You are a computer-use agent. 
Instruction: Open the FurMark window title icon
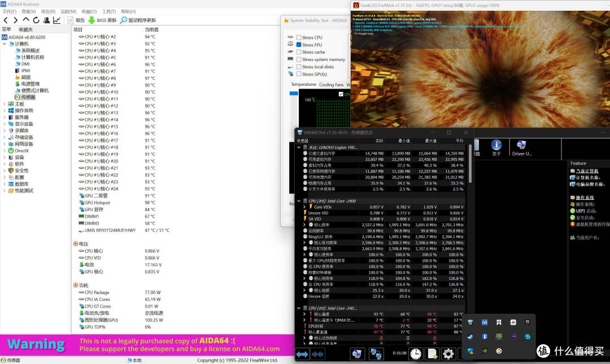coord(356,6)
